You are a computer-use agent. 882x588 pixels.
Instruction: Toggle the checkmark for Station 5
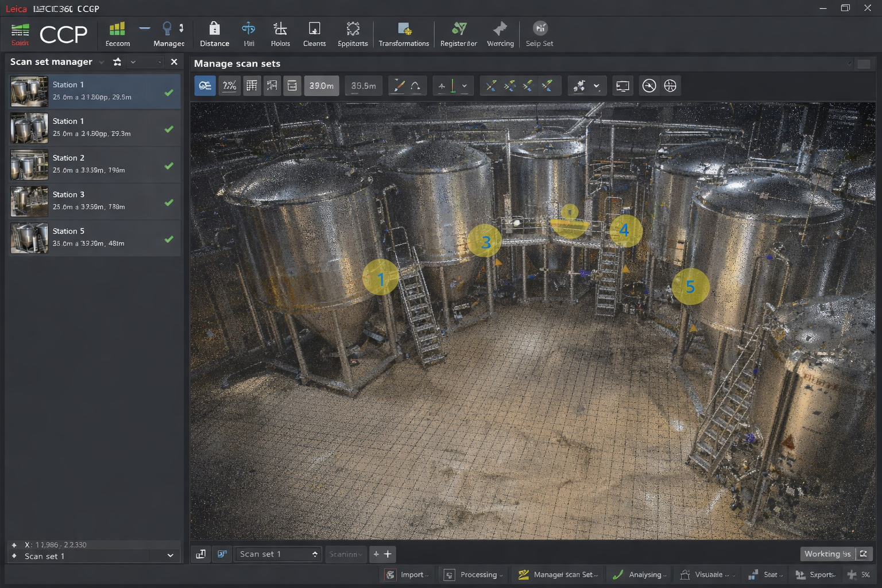(x=169, y=239)
